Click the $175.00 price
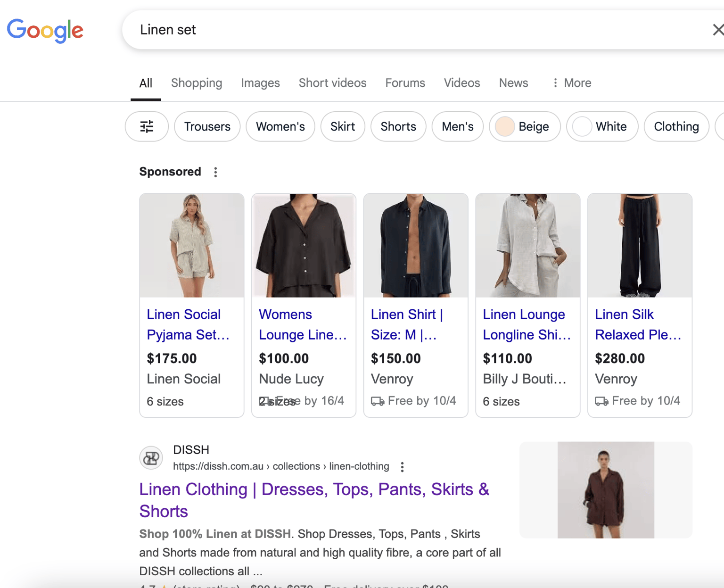Screen dimensions: 724x588 point(172,358)
